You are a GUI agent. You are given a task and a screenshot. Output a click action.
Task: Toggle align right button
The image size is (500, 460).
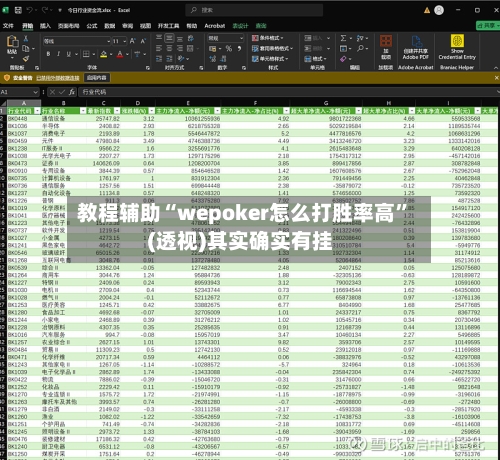pos(180,49)
